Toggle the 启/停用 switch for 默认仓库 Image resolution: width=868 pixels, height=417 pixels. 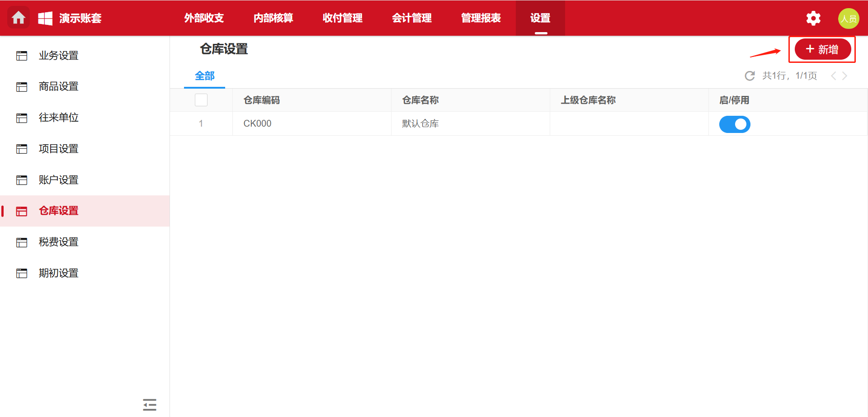[735, 124]
